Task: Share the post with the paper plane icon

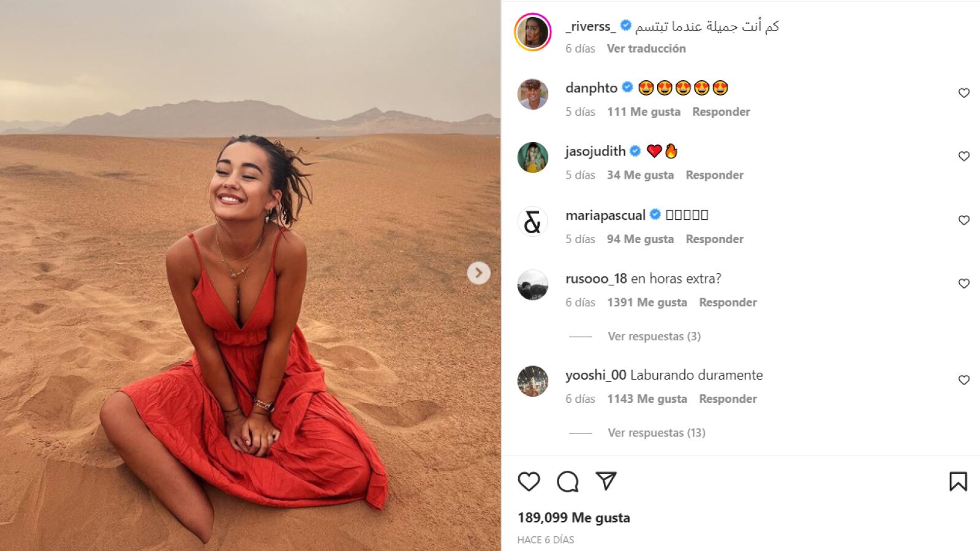Action: [x=606, y=481]
